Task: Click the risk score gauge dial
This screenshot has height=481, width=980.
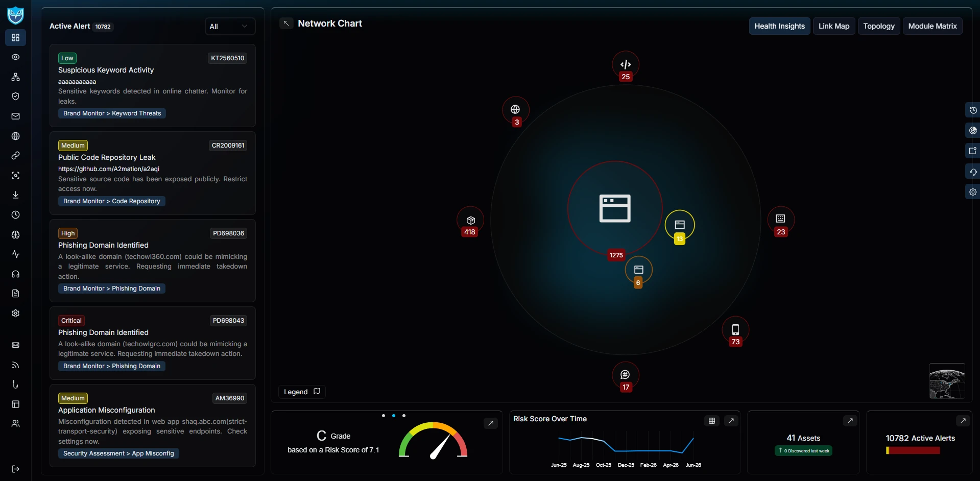Action: click(433, 441)
